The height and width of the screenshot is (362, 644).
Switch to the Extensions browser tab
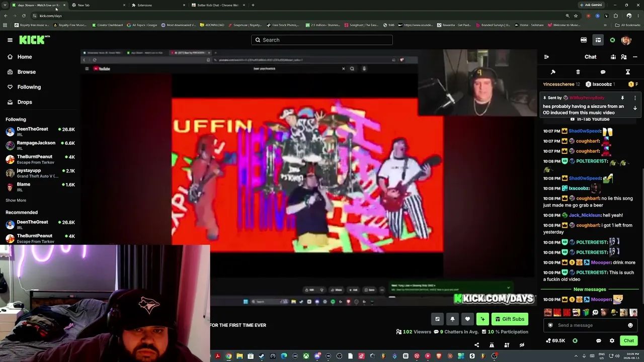click(157, 5)
